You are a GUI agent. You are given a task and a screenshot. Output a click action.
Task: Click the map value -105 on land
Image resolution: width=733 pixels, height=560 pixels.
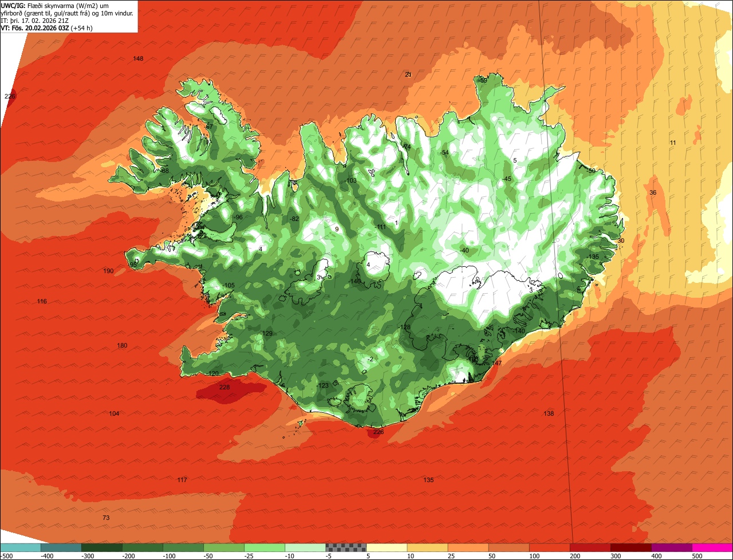(x=228, y=285)
